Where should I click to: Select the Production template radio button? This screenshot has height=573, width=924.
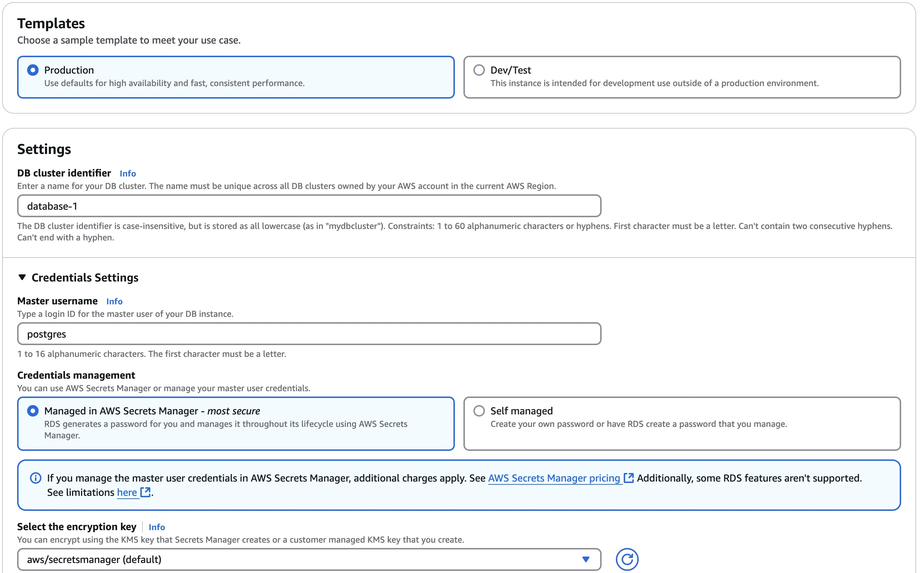pos(33,70)
